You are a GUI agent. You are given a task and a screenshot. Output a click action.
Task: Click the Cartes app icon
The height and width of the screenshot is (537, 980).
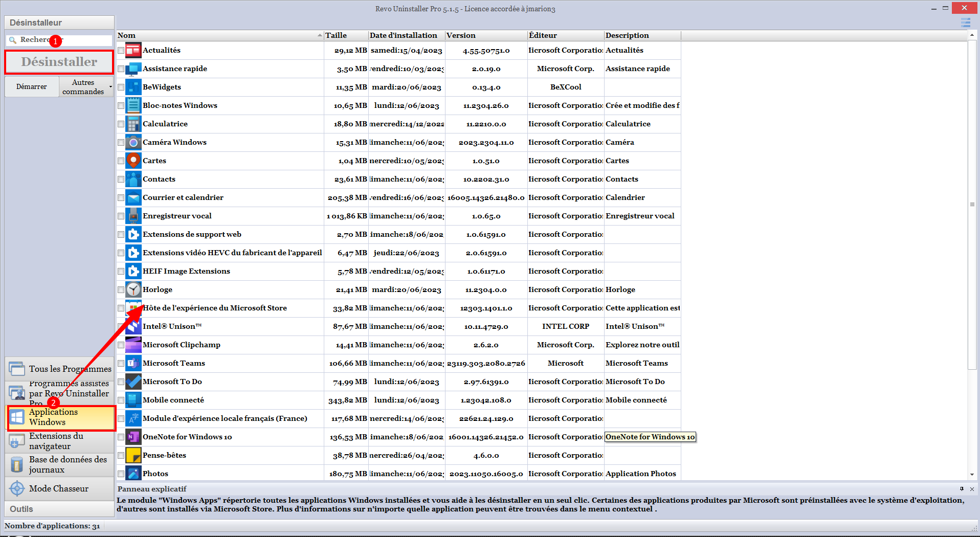coord(133,161)
